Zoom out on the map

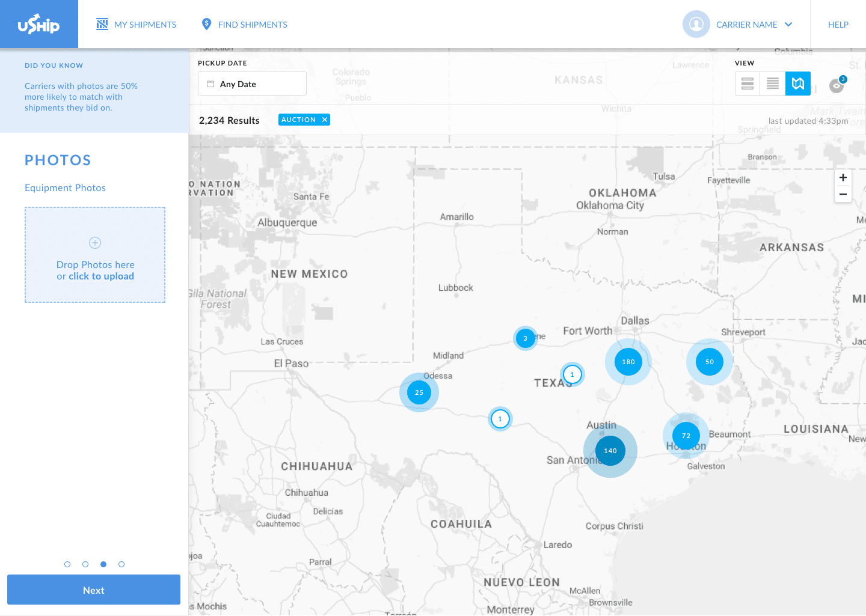click(843, 194)
